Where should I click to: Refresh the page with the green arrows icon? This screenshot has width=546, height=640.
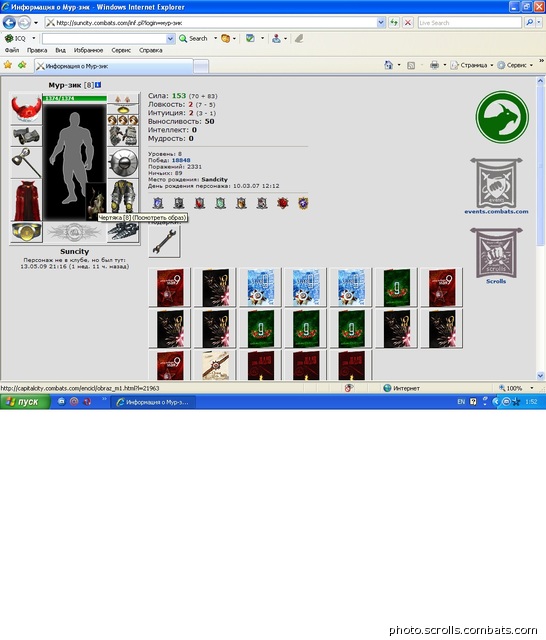point(394,22)
